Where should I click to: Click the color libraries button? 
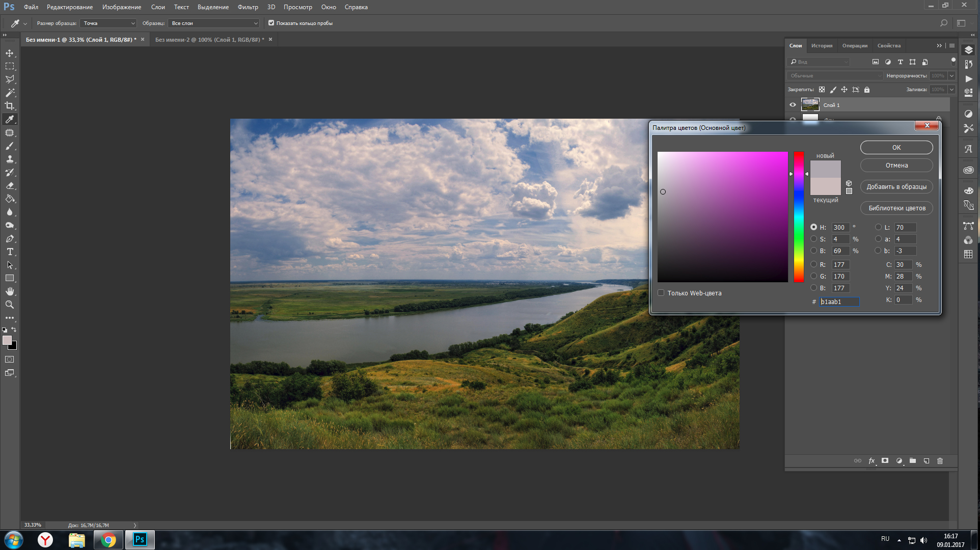point(896,208)
